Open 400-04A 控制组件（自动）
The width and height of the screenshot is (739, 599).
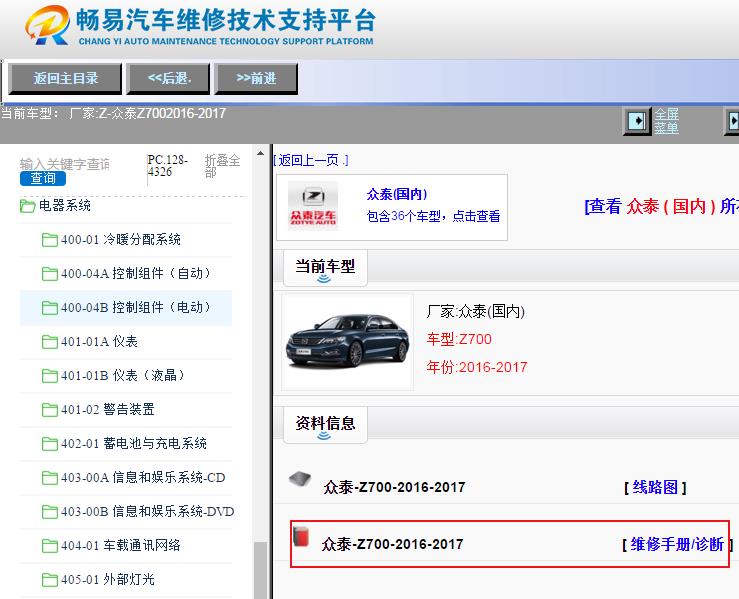[x=136, y=273]
